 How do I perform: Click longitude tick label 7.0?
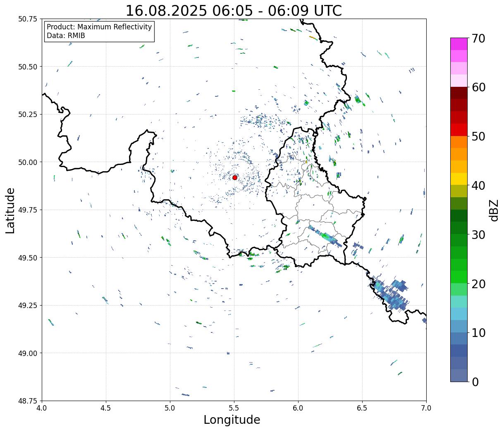[426, 408]
